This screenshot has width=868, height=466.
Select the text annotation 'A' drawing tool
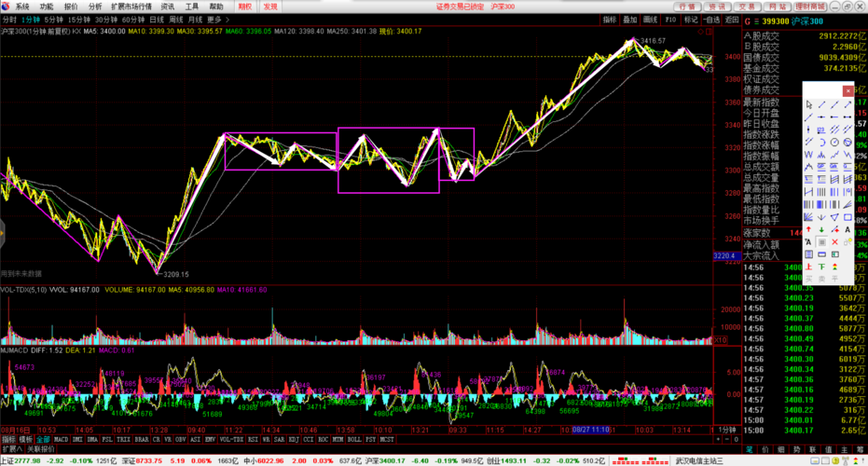847,229
